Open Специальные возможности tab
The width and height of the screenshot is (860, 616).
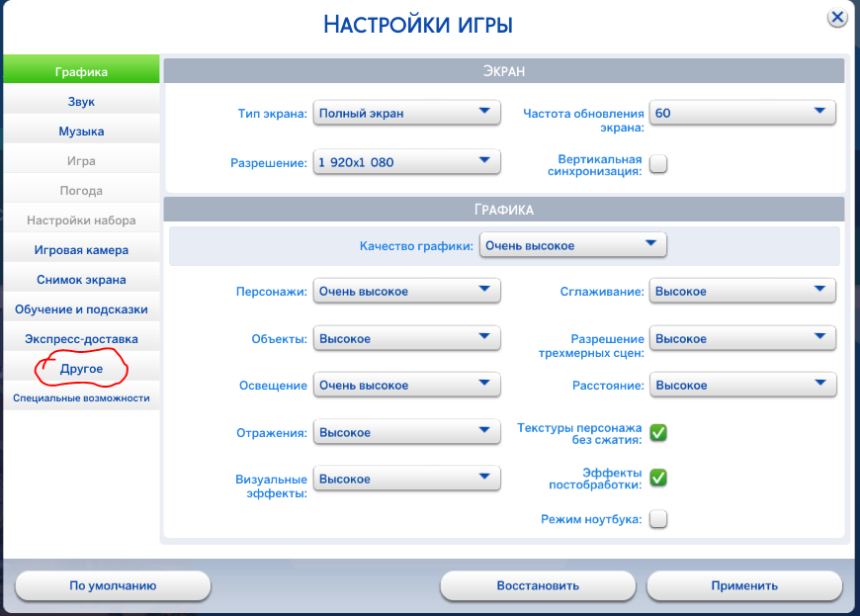[81, 396]
